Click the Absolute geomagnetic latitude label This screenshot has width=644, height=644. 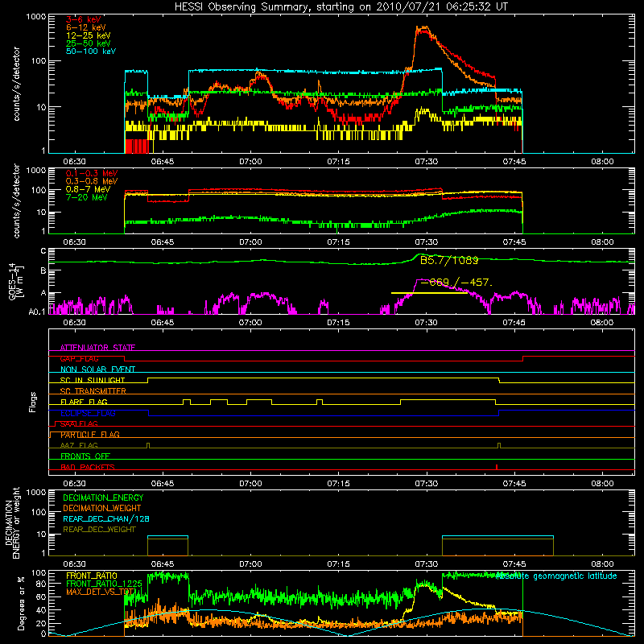click(556, 576)
